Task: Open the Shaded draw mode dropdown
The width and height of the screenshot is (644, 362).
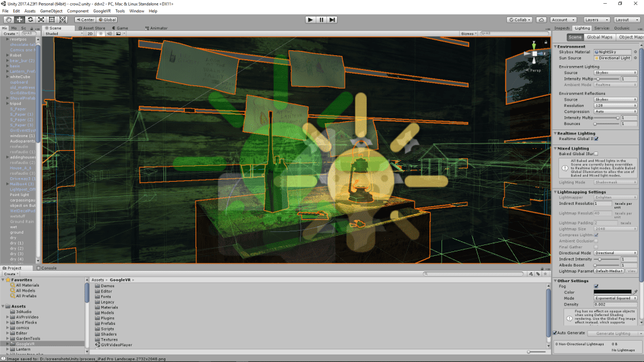Action: [x=63, y=33]
